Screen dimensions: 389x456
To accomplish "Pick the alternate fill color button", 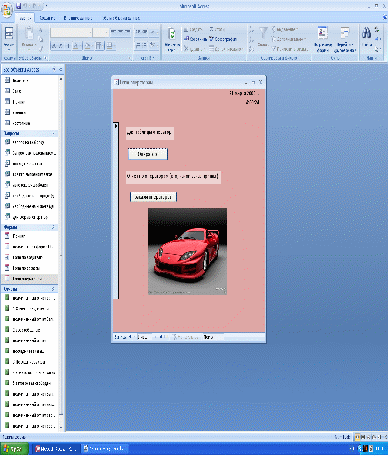I will point(111,46).
